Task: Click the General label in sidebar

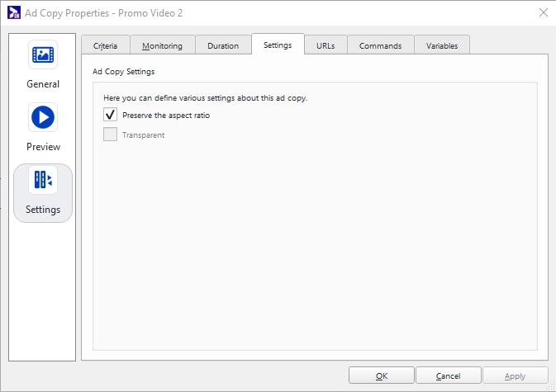Action: tap(43, 84)
